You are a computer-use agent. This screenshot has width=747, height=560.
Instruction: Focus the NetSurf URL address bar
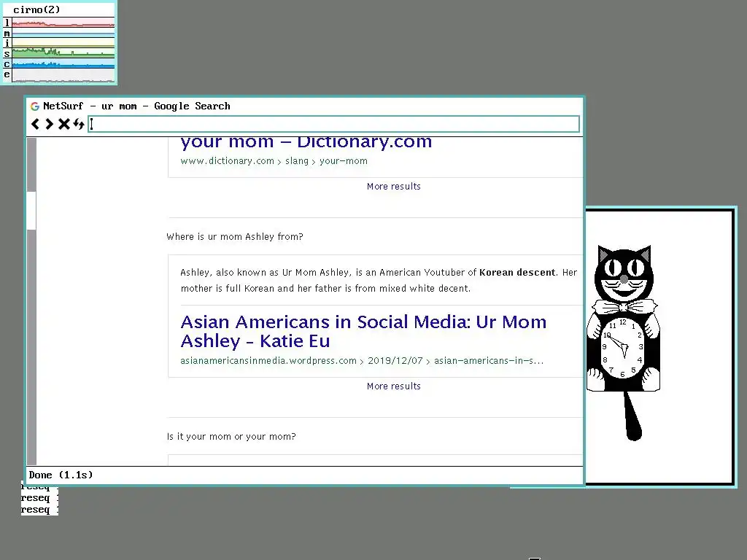coord(334,124)
